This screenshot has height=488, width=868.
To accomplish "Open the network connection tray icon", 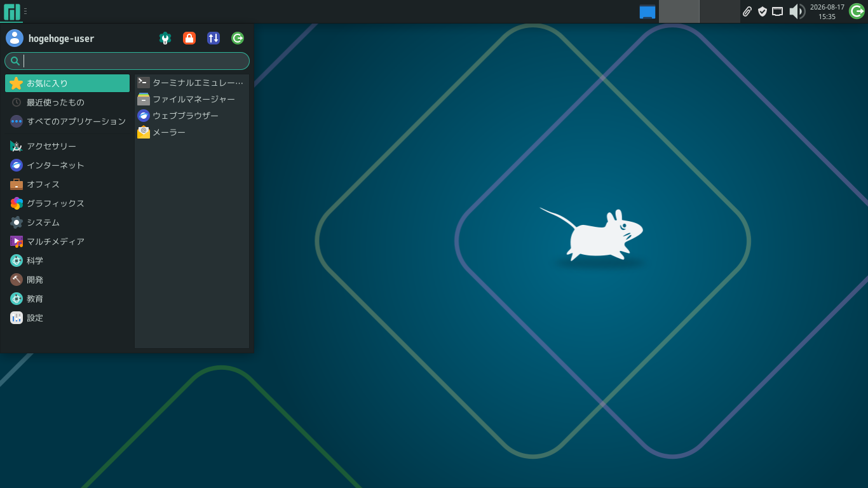I will click(x=777, y=11).
